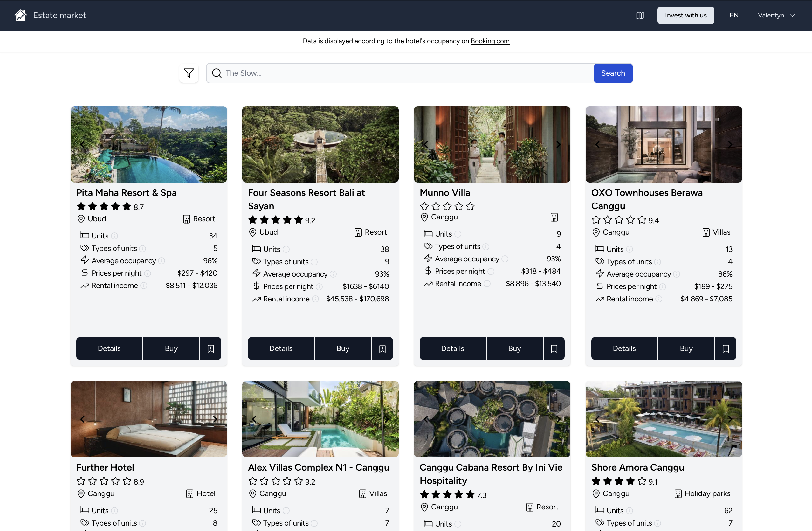Click Buy on Pita Maha Resort & Spa
The image size is (812, 531).
171,348
